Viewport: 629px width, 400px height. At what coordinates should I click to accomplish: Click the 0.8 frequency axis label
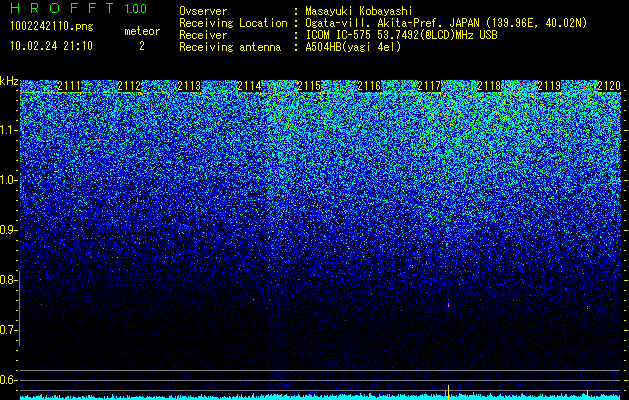tap(8, 280)
